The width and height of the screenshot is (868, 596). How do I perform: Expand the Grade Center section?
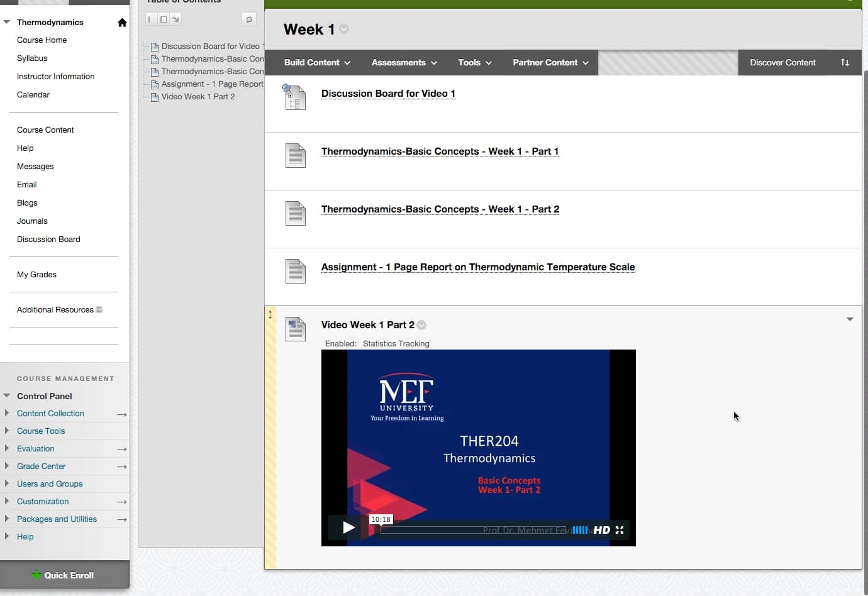pos(7,466)
